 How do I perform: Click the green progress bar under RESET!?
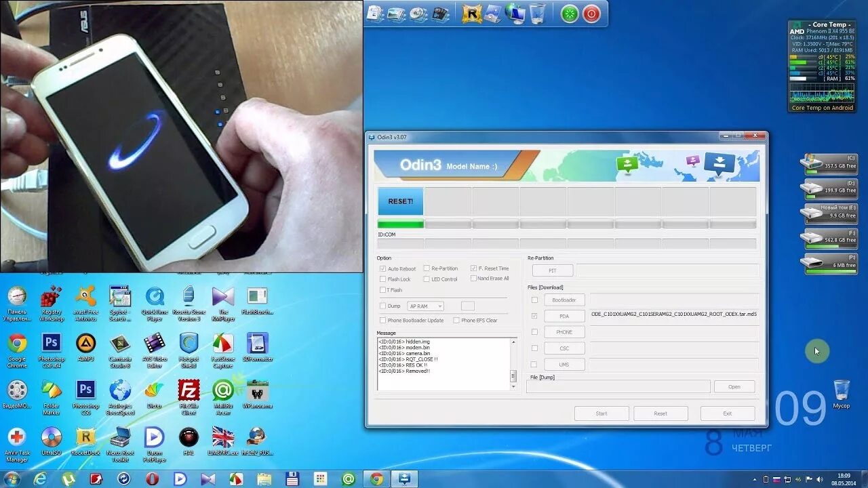401,224
